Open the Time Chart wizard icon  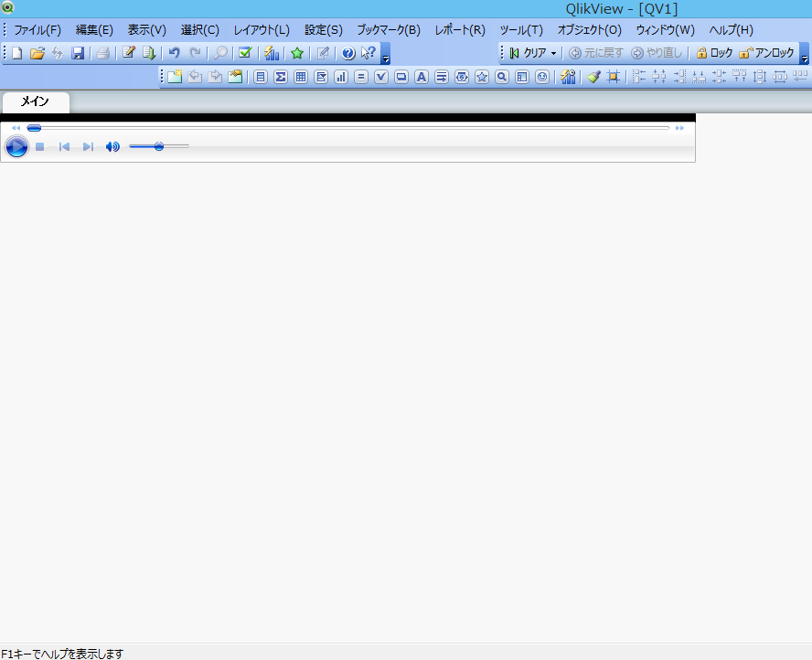coord(568,77)
